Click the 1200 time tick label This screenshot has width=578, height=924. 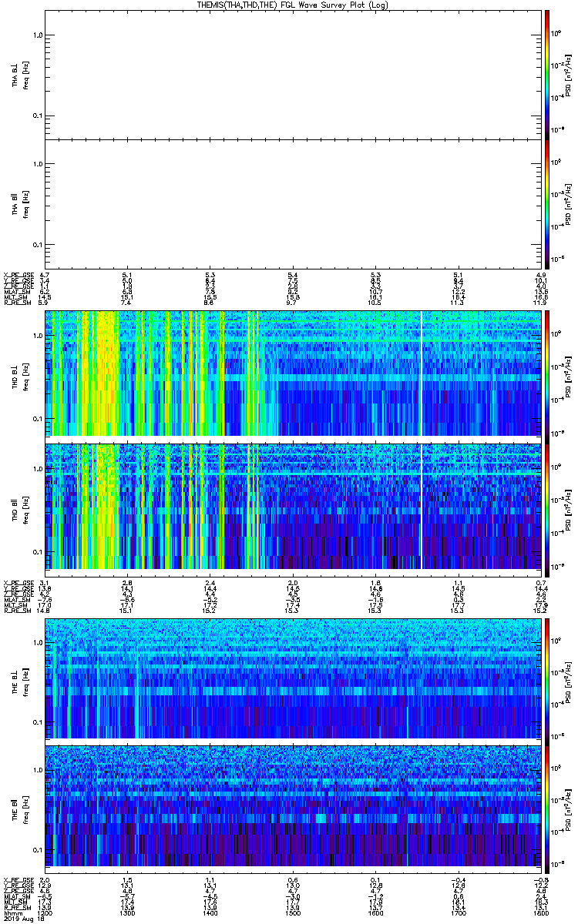tap(45, 912)
